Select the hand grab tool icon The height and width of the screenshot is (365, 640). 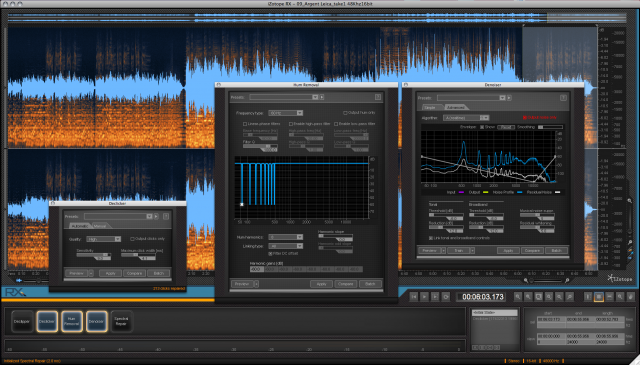coord(631,297)
